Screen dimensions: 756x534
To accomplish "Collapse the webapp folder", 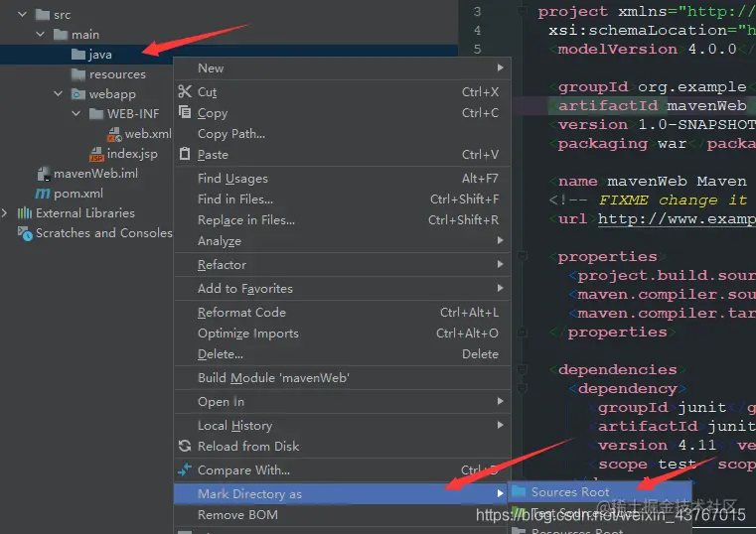I will pyautogui.click(x=58, y=93).
